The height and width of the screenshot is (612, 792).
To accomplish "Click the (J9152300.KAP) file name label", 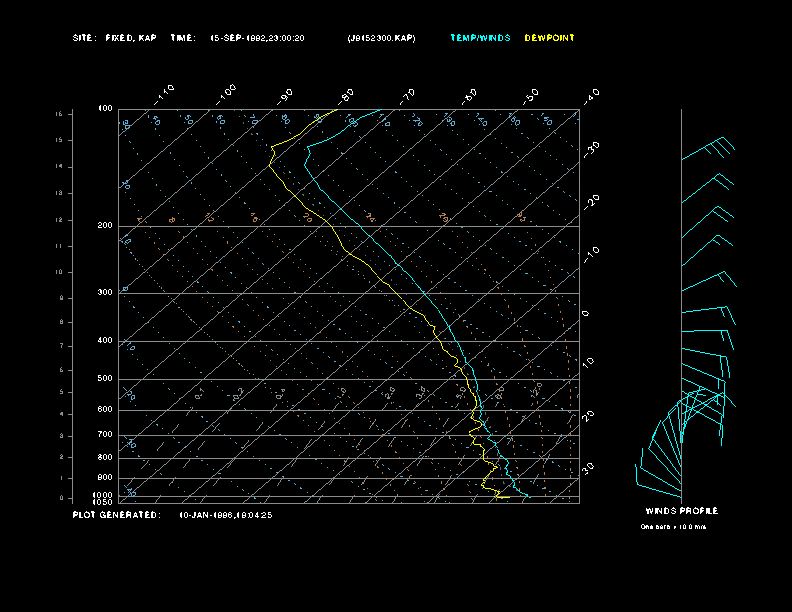I will point(381,38).
